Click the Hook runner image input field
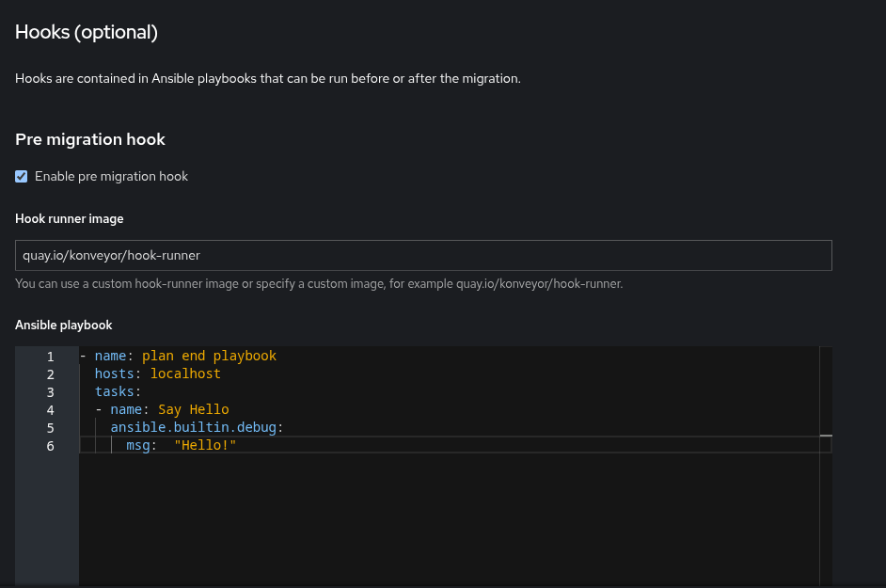This screenshot has height=588, width=886. coord(423,255)
